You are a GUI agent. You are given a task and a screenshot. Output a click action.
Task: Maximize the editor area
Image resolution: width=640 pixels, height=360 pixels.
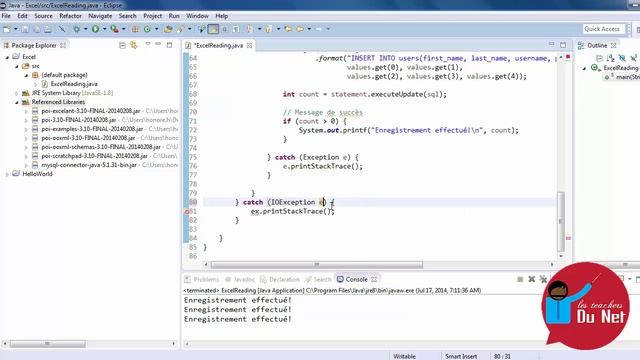[563, 44]
